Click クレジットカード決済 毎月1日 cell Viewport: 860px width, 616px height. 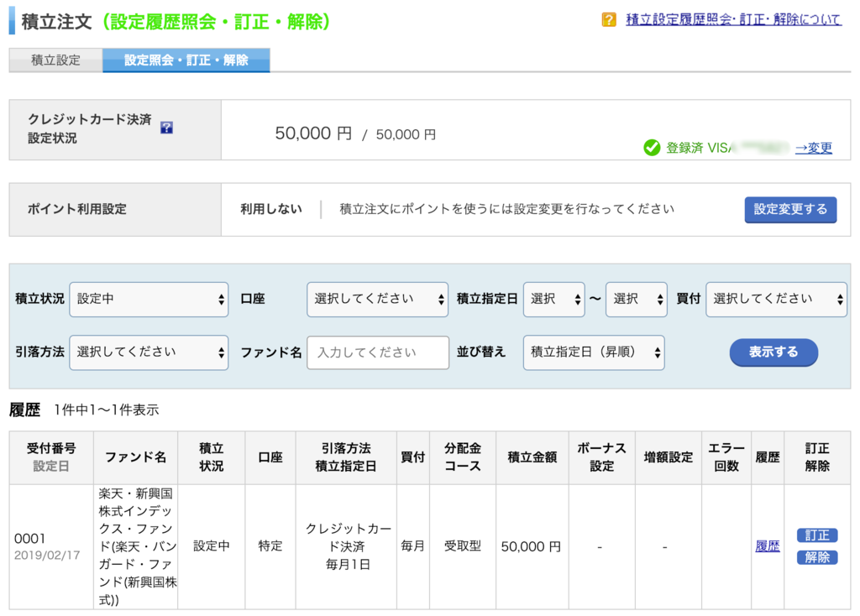(348, 546)
